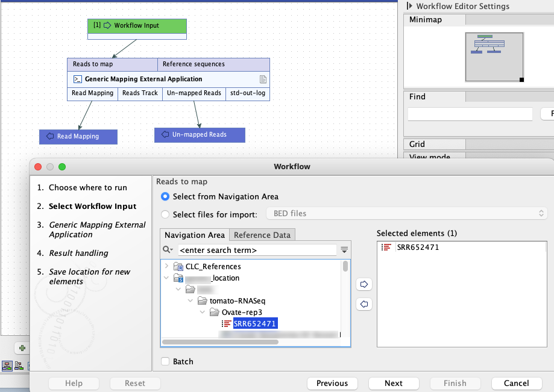Image resolution: width=554 pixels, height=392 pixels.
Task: Click the left arrow to remove selected element
Action: [364, 304]
